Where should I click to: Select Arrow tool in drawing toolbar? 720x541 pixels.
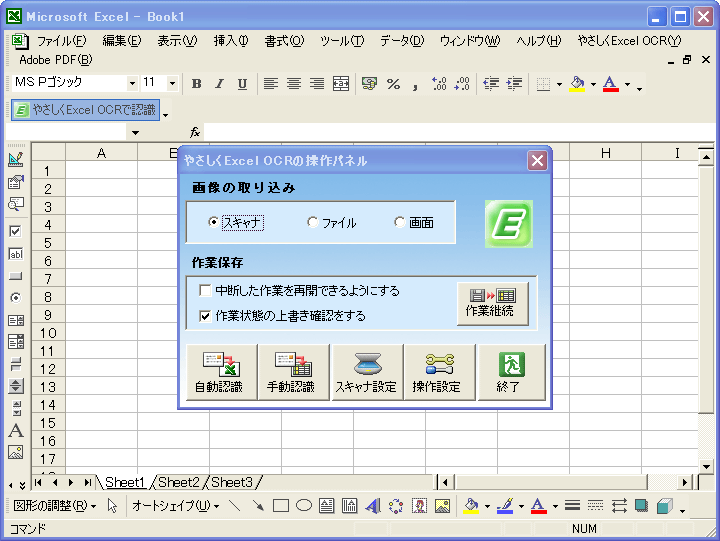coord(258,506)
